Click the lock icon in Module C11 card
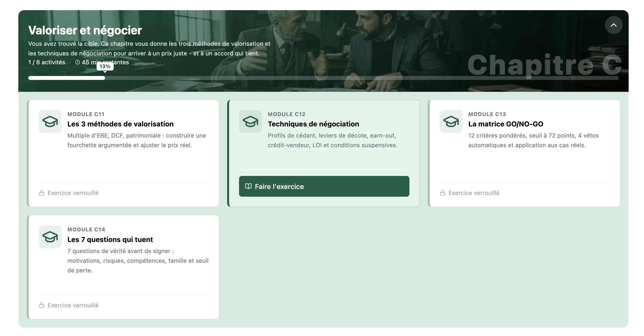 pyautogui.click(x=42, y=193)
